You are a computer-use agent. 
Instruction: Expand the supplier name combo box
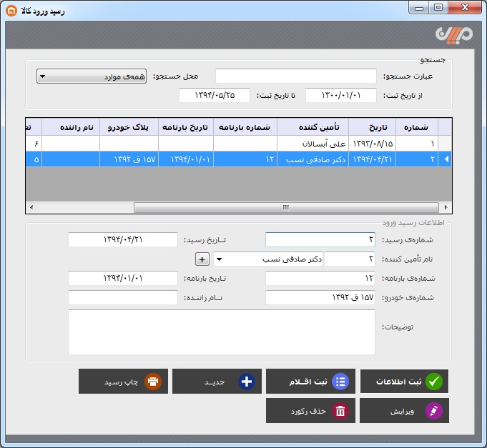219,259
